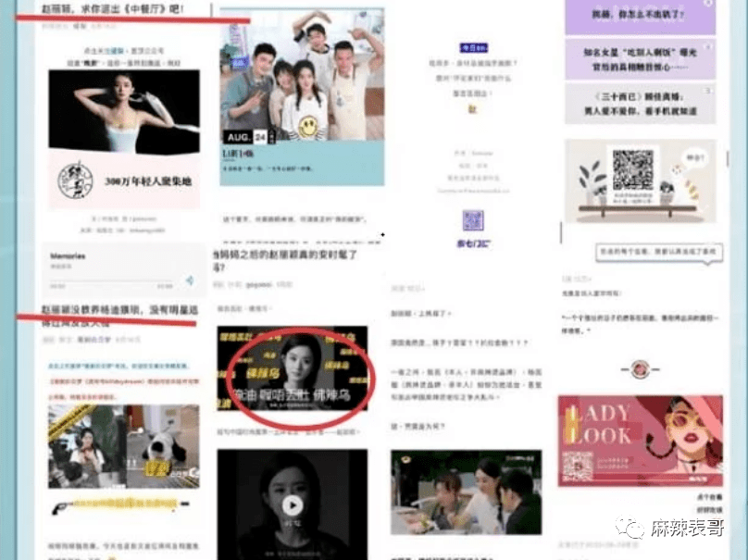Click the QR code on Lady Look banner
The height and width of the screenshot is (560, 748).
(578, 465)
